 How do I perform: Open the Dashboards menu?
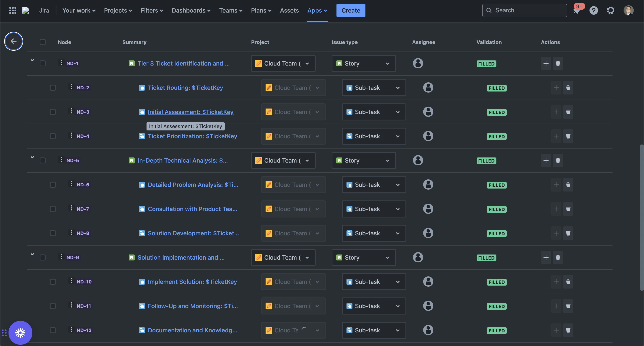(191, 10)
